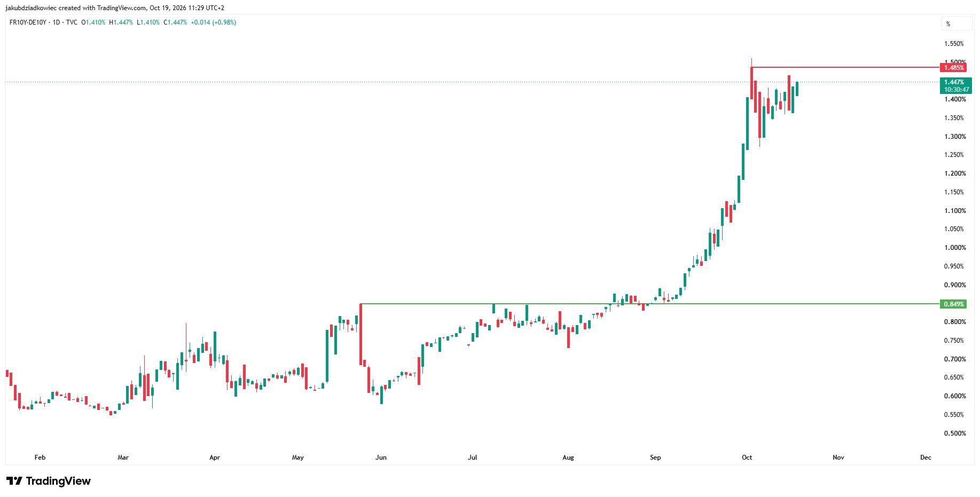Image resolution: width=980 pixels, height=497 pixels.
Task: Click the red horizontal resistance line
Action: [845, 67]
